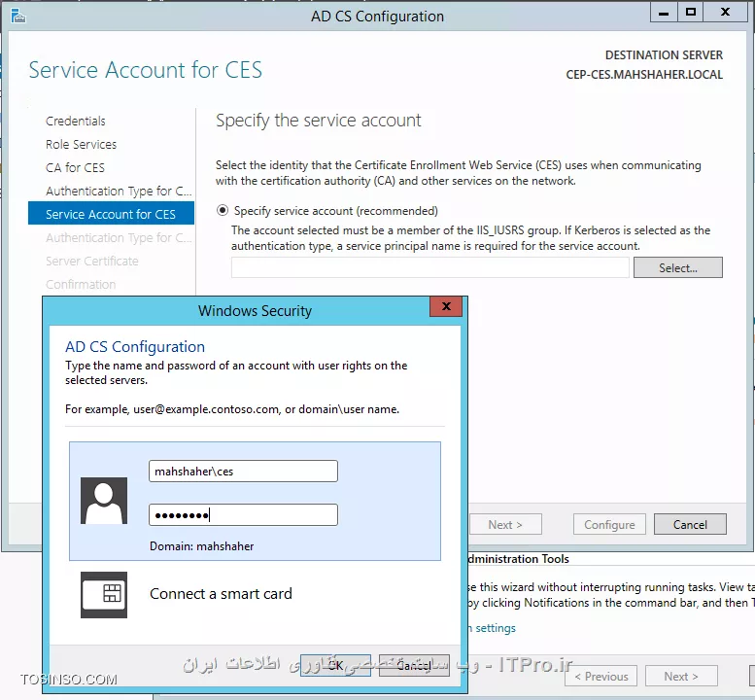Open the CA for CES step
Screen dimensions: 755x700
click(x=75, y=167)
